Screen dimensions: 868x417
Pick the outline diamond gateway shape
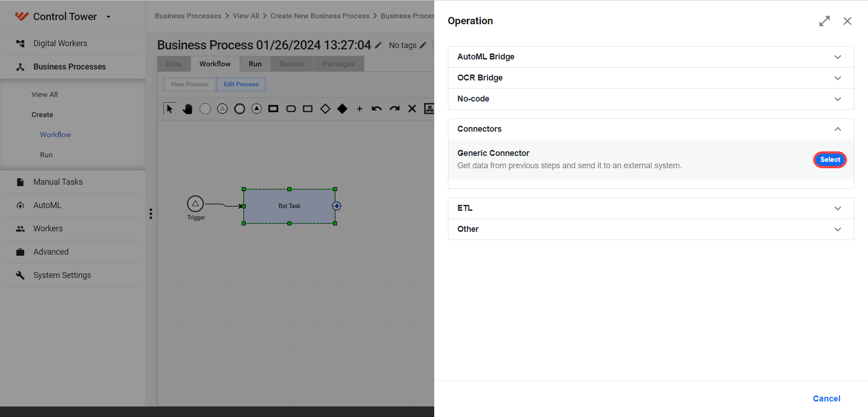coord(325,109)
